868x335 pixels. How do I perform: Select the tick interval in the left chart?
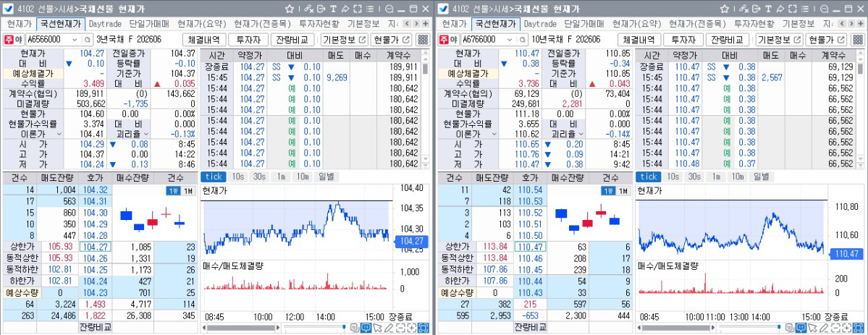tap(213, 177)
